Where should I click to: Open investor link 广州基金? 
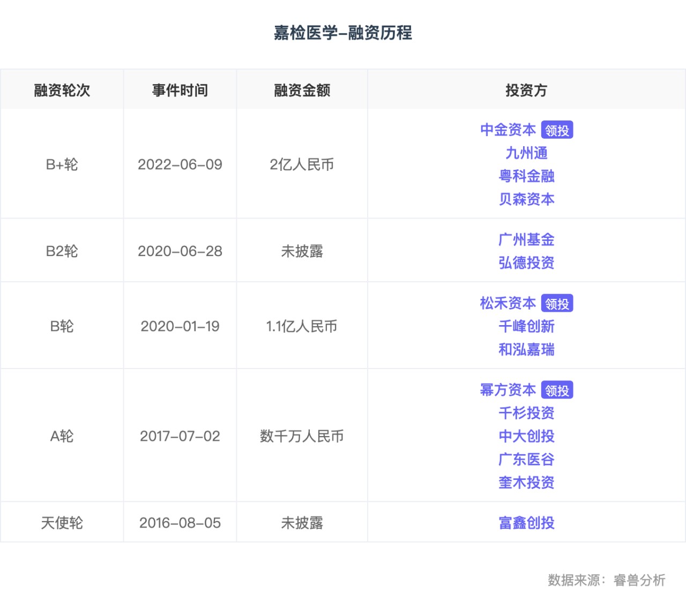click(x=527, y=239)
